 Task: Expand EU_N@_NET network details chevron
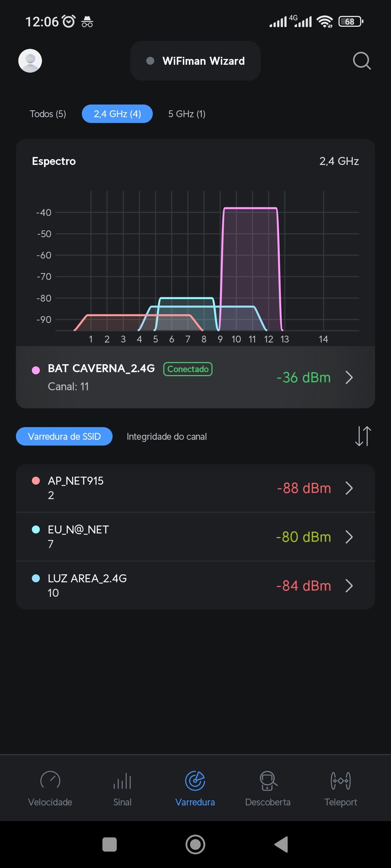349,537
